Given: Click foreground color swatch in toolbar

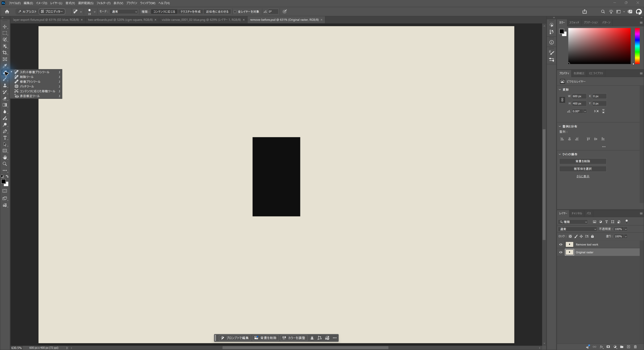Looking at the screenshot, I should pos(3,182).
